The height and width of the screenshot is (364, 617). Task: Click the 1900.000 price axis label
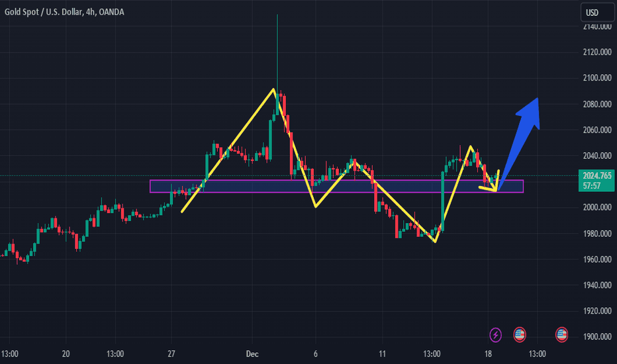597,337
